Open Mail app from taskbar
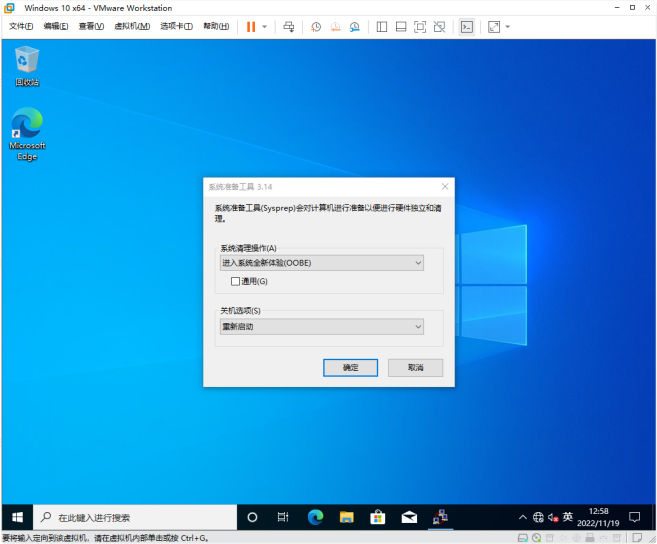 pyautogui.click(x=409, y=517)
